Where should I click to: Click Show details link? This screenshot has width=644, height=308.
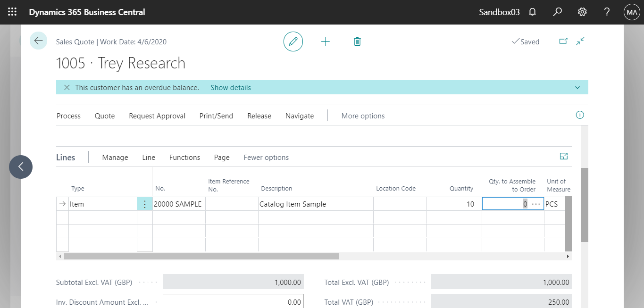pos(230,87)
